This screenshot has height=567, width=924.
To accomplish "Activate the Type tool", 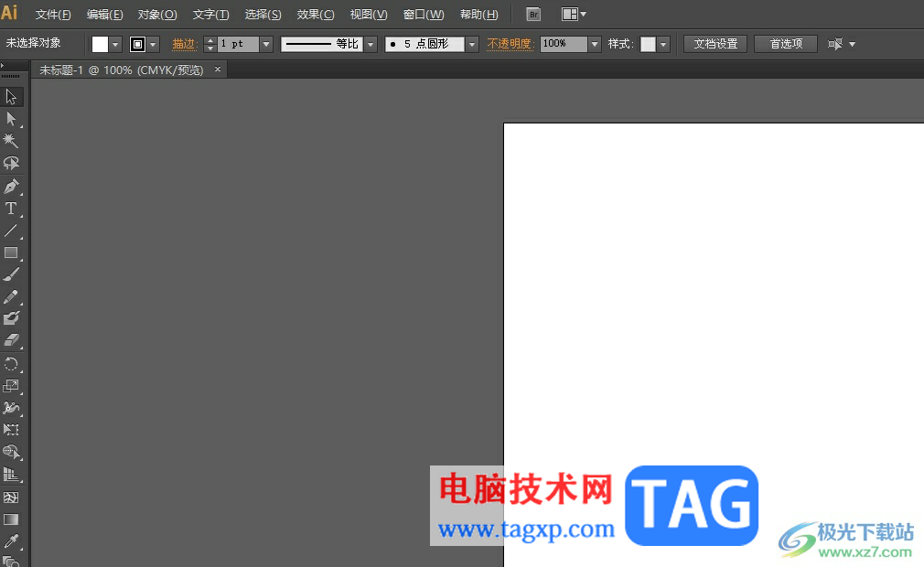I will pos(11,209).
